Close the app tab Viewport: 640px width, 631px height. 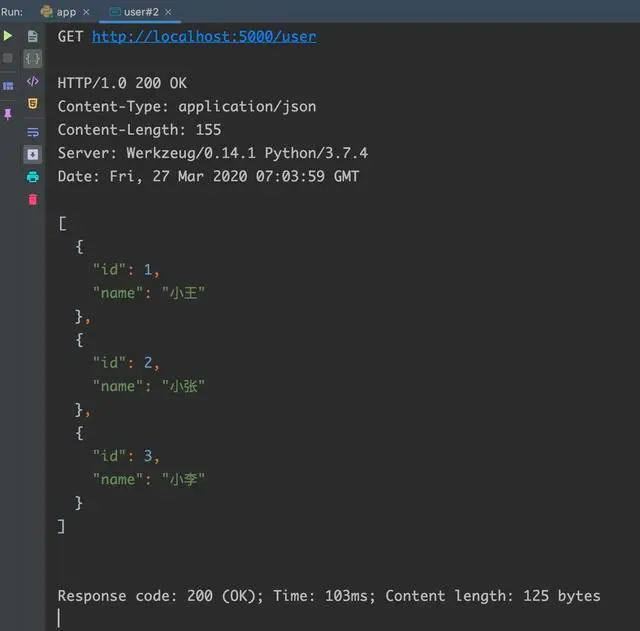[86, 12]
